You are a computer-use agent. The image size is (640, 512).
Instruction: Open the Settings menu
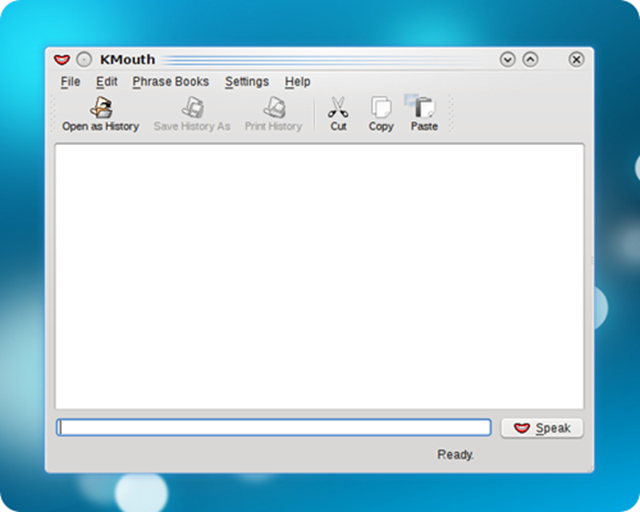(x=247, y=82)
